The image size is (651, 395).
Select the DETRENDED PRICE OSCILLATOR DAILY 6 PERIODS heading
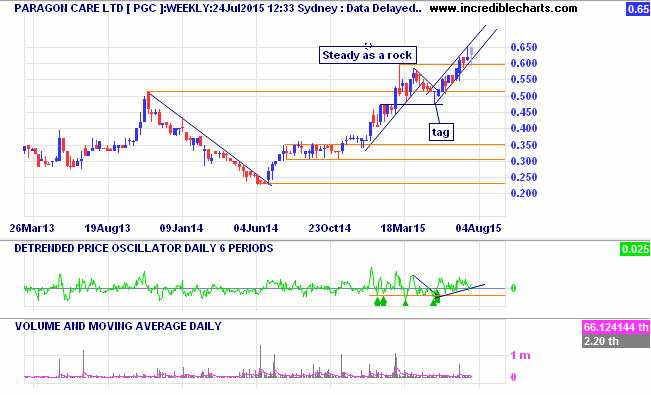(144, 248)
